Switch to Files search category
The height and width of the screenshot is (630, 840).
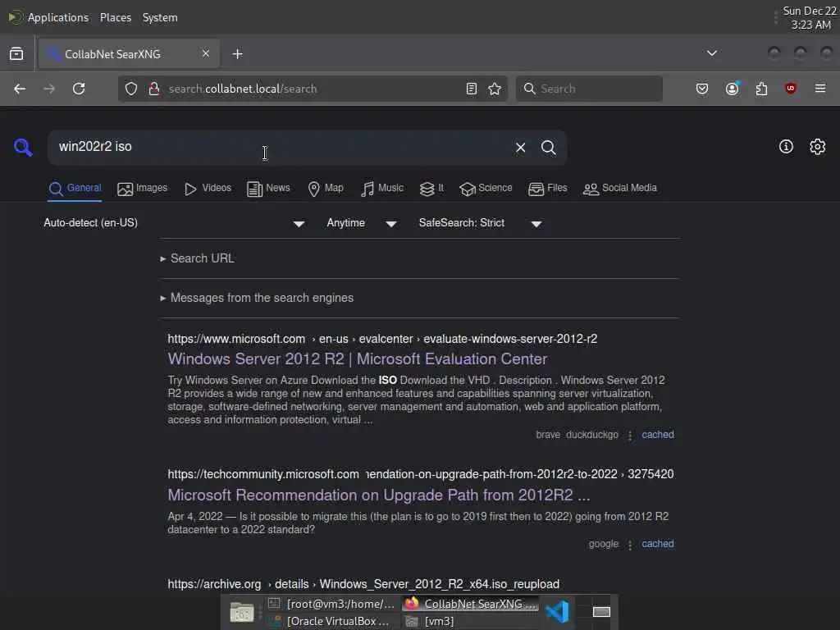(547, 189)
